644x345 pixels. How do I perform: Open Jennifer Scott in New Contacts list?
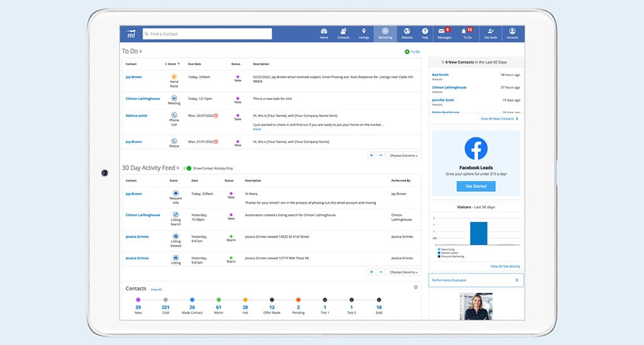(x=443, y=100)
